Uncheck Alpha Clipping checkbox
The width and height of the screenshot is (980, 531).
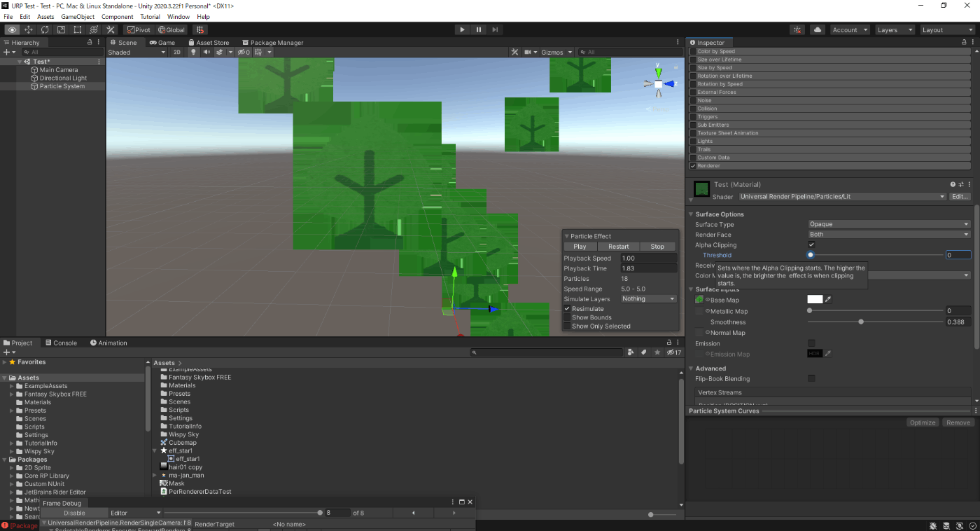coord(811,244)
